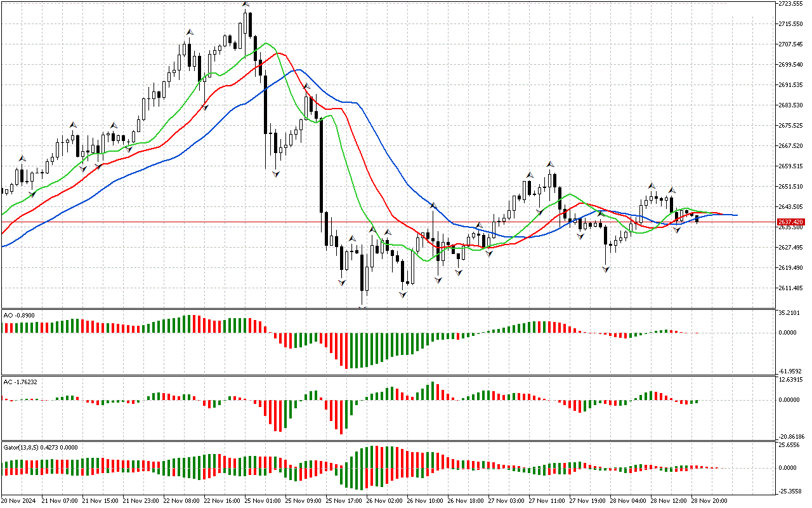
Task: Select price level 2667.520 on the axis
Action: [x=790, y=146]
